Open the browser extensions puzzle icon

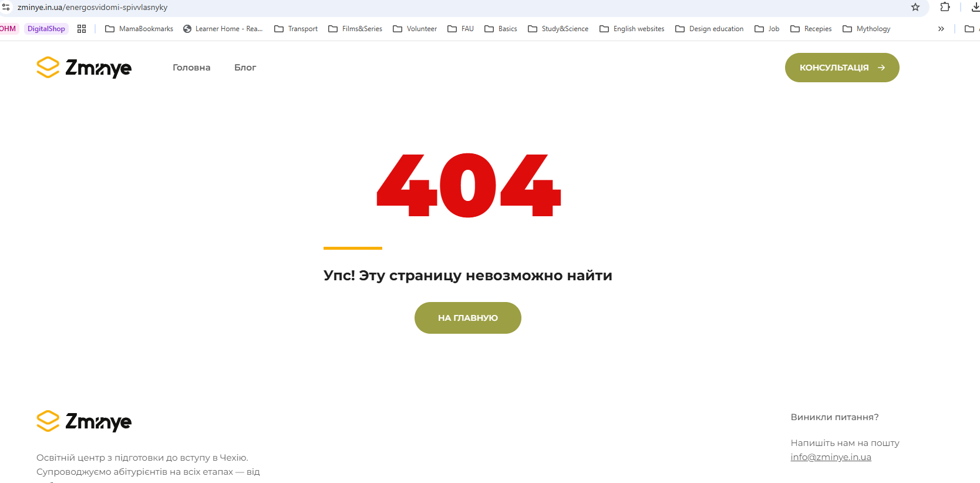tap(945, 7)
